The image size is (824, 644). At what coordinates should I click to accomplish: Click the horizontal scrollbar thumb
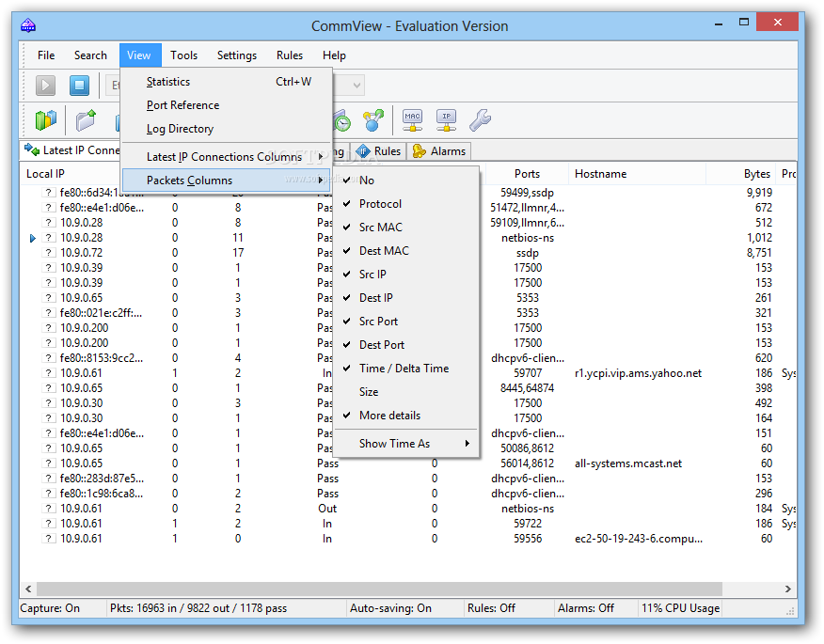(x=379, y=589)
